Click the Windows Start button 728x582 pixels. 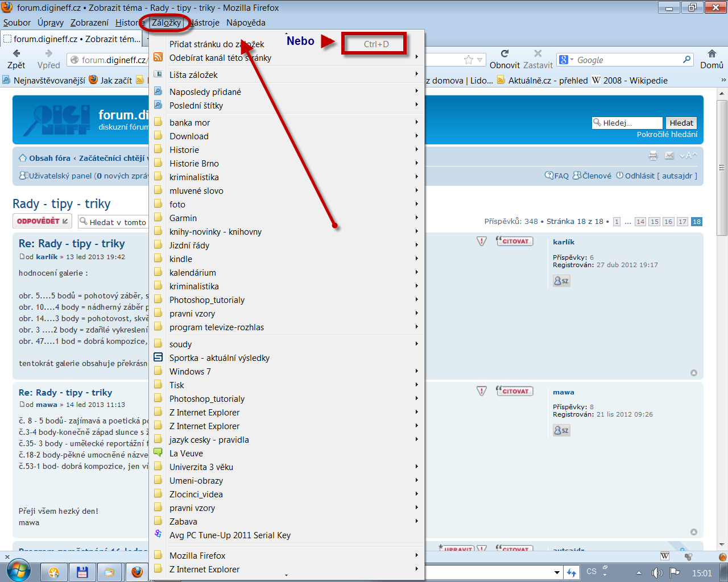[19, 571]
